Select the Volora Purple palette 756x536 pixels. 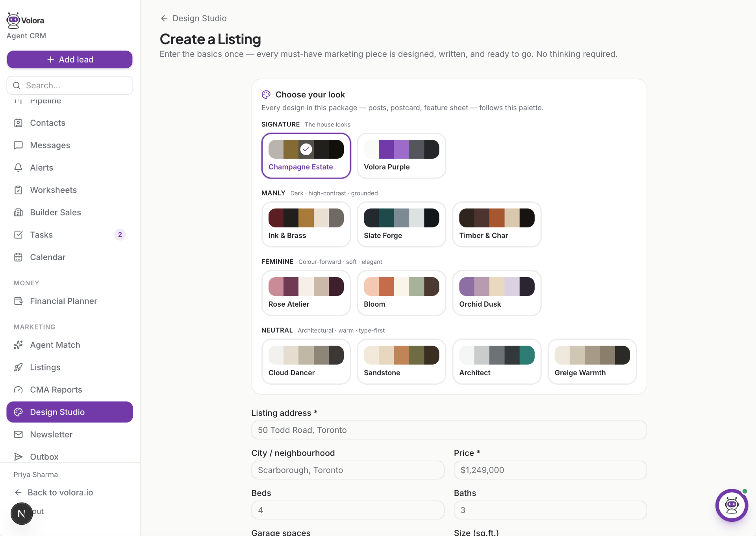pos(401,156)
